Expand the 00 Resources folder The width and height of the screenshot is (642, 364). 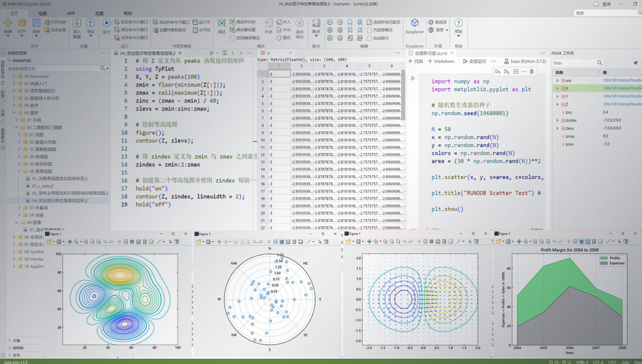coord(15,76)
